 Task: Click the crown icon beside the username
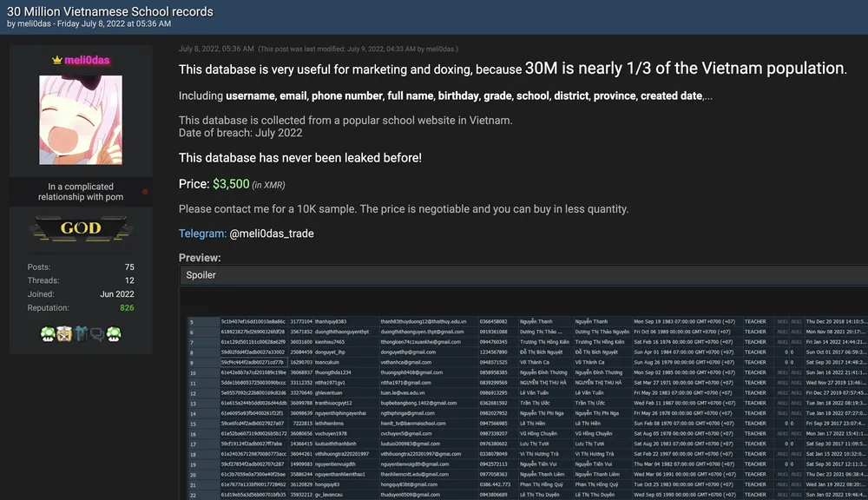tap(57, 61)
